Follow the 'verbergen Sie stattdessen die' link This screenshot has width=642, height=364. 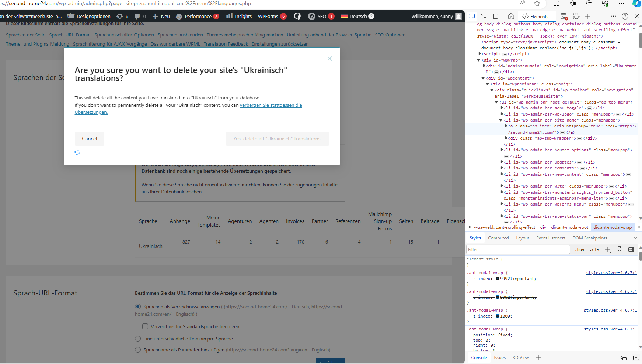pos(271,105)
